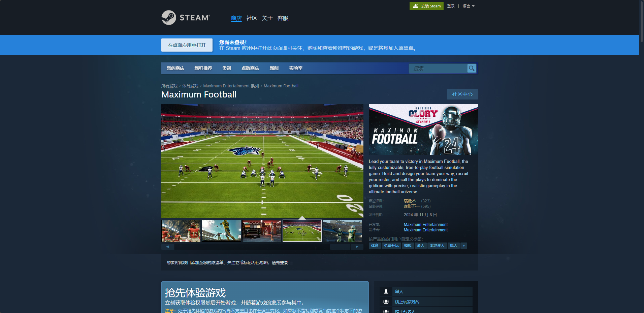Viewport: 644px width, 313px height.
Task: Click the thumbnail strip left arrow
Action: pos(167,247)
